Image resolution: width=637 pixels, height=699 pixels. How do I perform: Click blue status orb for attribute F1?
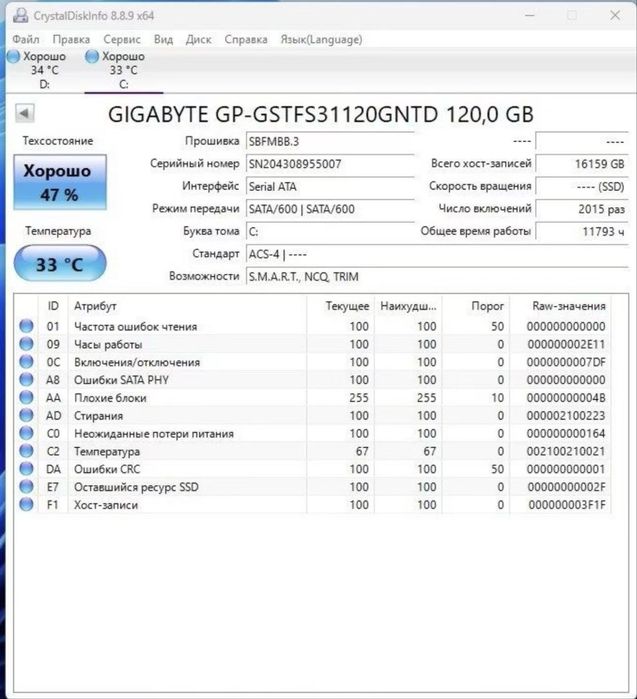[26, 504]
